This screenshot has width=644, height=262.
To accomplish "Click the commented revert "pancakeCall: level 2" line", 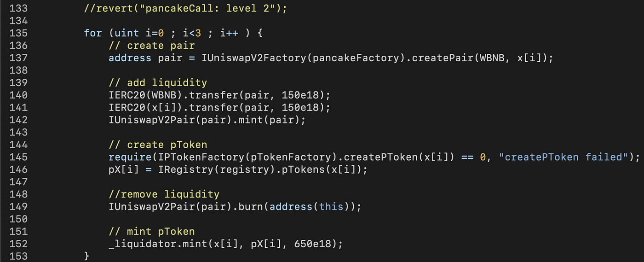I will point(185,8).
